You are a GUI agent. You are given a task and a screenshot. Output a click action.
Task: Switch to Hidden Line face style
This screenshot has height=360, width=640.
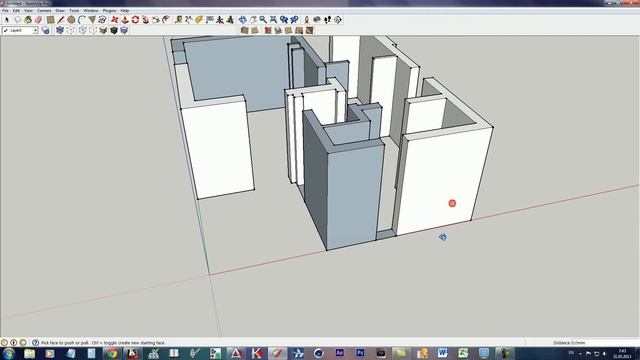(93, 30)
